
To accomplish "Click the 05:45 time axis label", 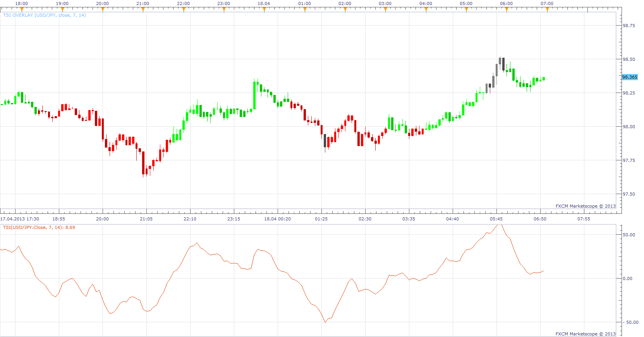I will (496, 219).
